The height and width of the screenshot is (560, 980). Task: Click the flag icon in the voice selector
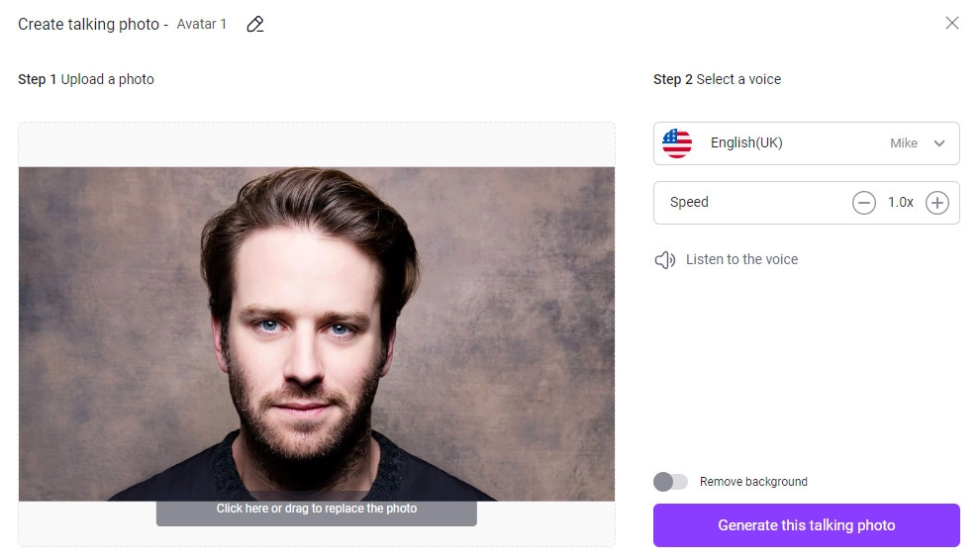[x=677, y=143]
